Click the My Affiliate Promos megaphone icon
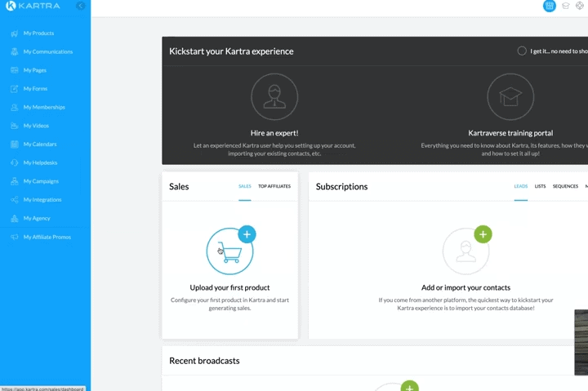The height and width of the screenshot is (391, 588). [14, 237]
